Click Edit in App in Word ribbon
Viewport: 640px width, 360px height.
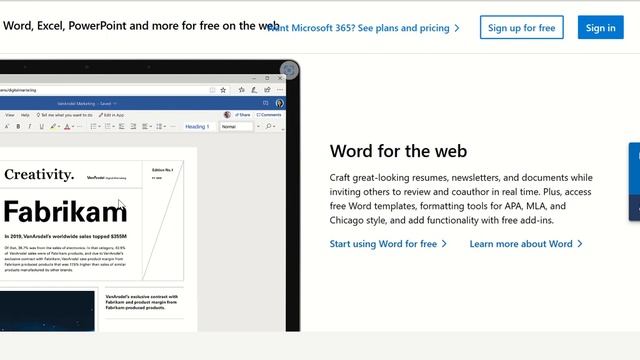click(x=111, y=115)
